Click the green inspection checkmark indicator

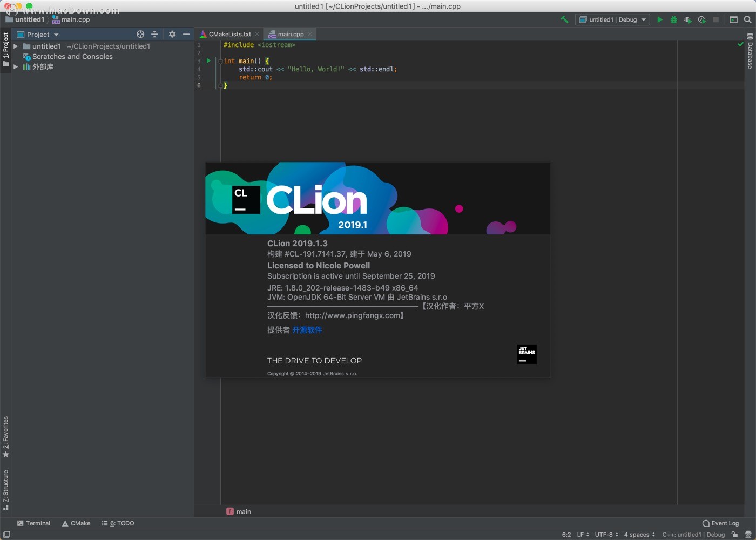point(740,44)
